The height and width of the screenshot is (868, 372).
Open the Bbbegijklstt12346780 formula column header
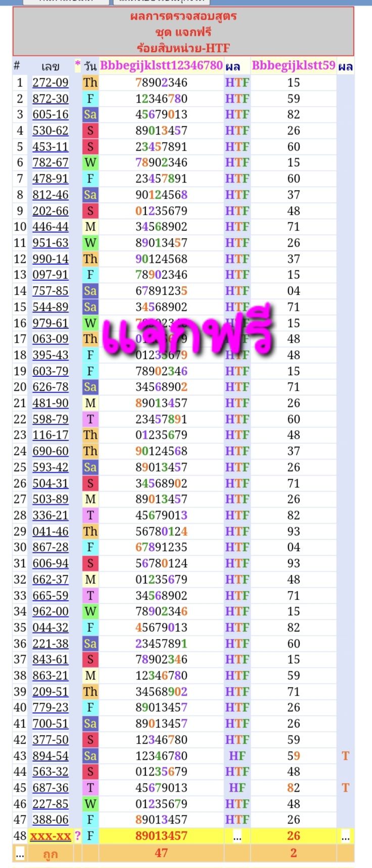point(161,66)
